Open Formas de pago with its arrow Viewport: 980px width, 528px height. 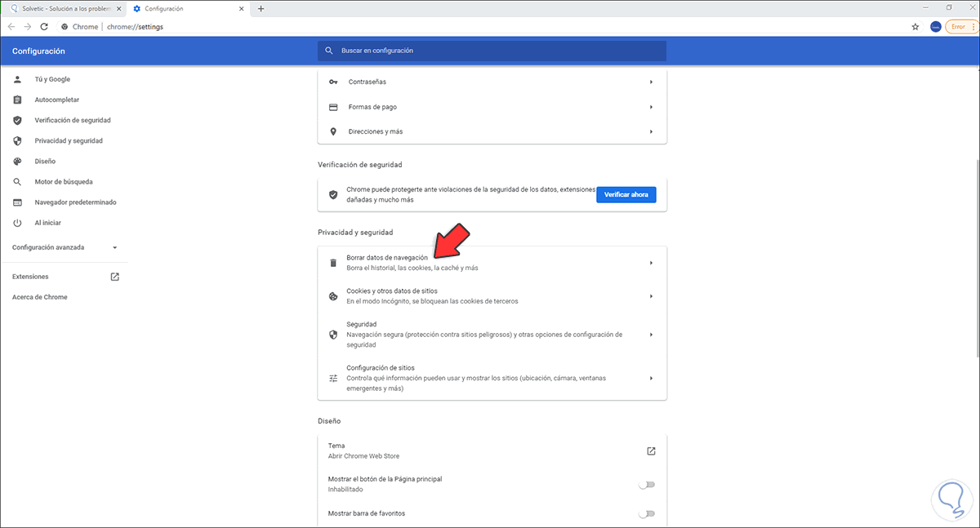tap(651, 107)
